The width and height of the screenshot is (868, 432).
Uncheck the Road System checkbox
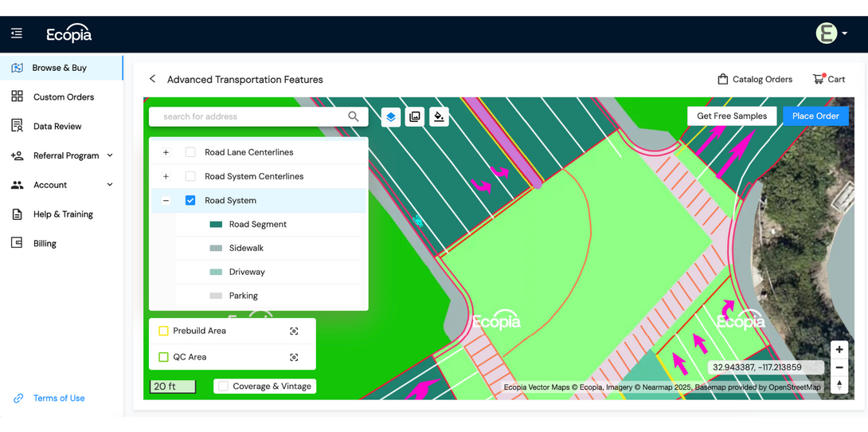190,201
